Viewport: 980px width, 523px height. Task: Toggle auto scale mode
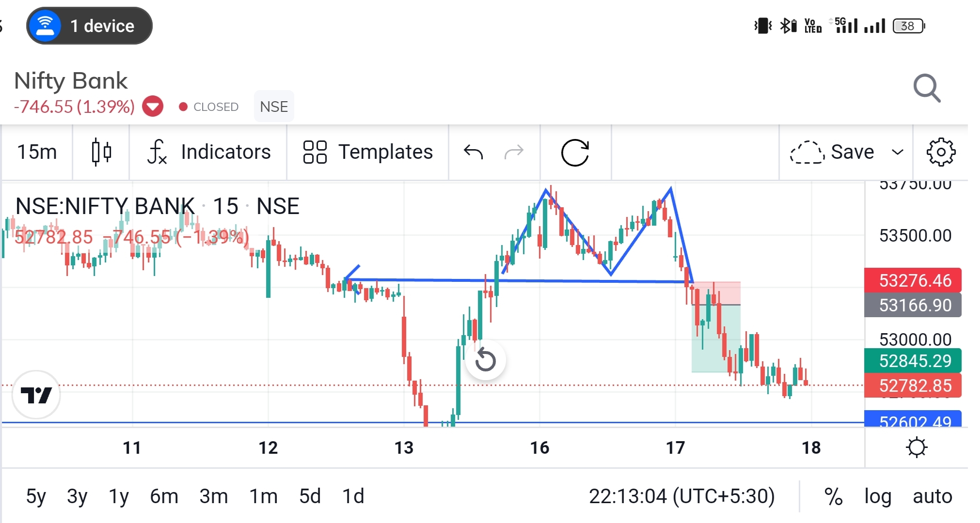click(932, 496)
